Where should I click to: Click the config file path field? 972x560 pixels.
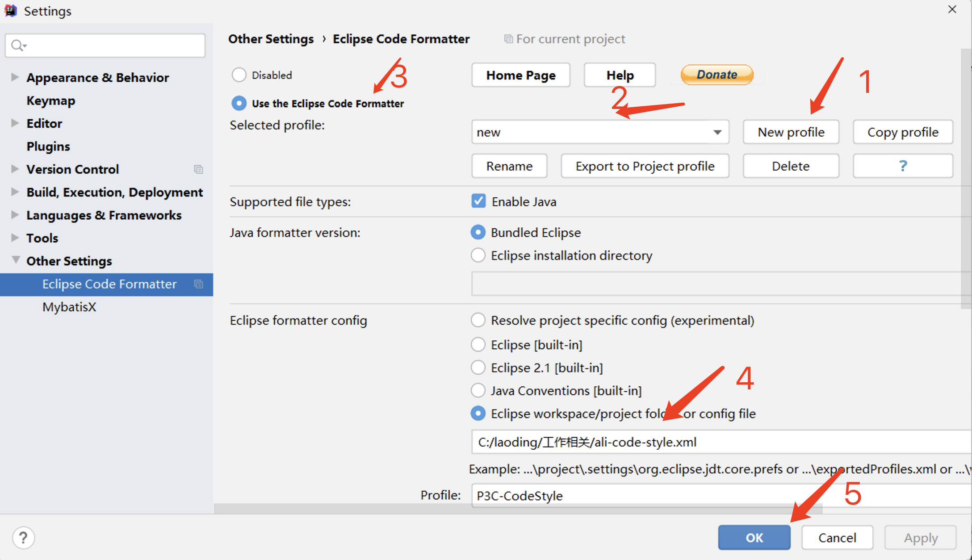721,442
